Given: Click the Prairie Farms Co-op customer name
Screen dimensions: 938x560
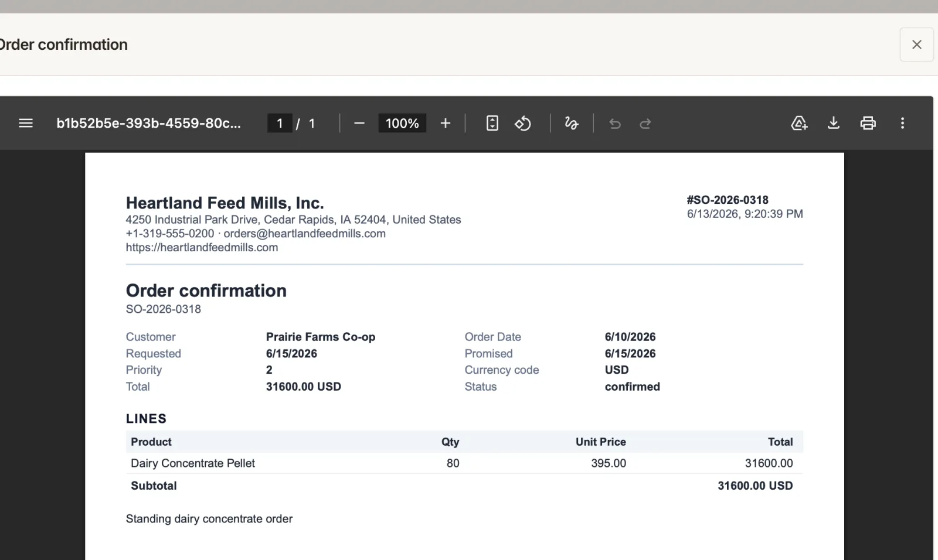Looking at the screenshot, I should (x=321, y=337).
